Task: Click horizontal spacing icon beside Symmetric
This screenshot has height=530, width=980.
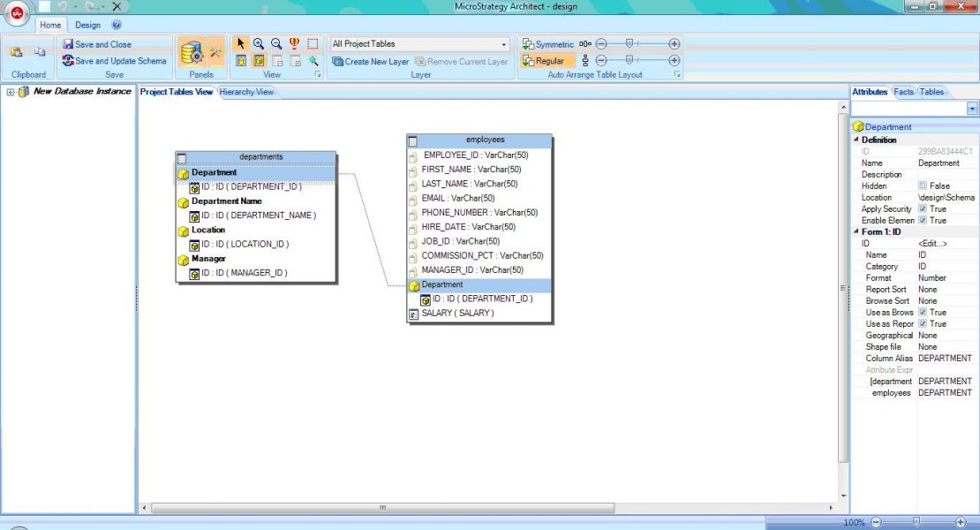Action: pyautogui.click(x=585, y=44)
